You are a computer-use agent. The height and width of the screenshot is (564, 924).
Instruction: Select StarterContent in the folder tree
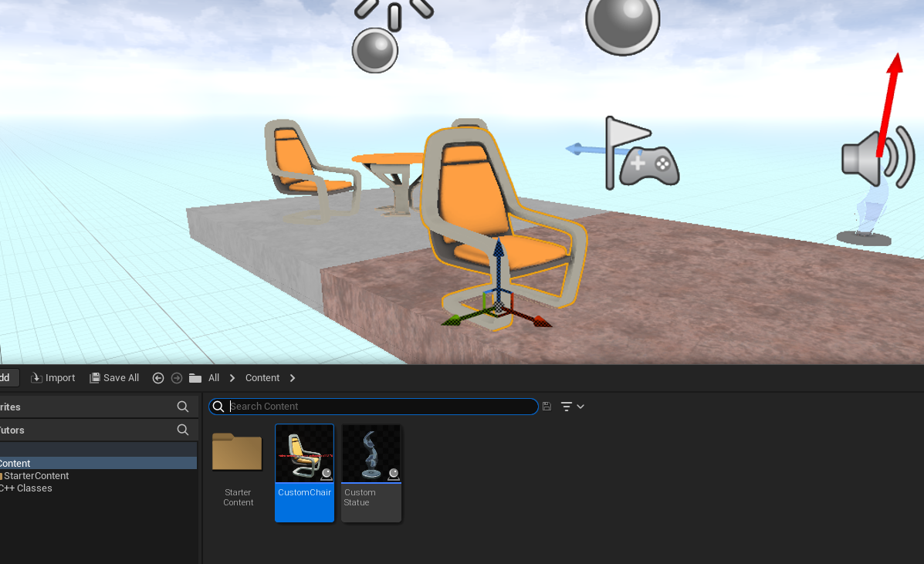[x=36, y=476]
